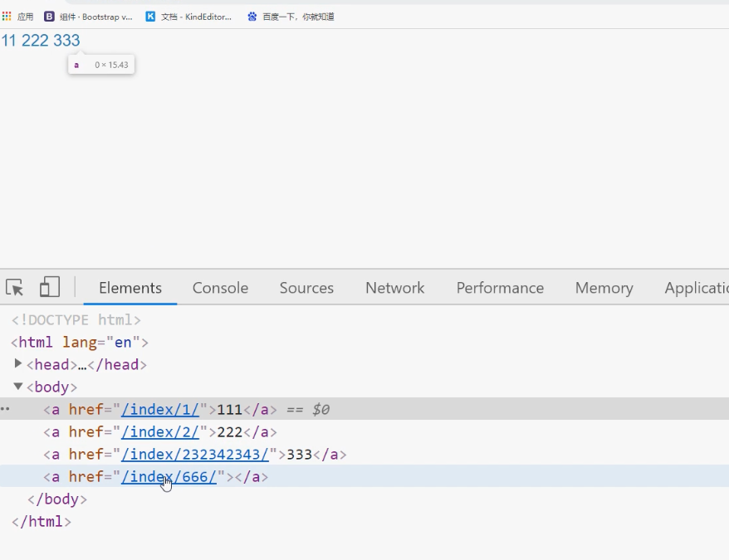Expand the head element node
Image resolution: width=729 pixels, height=560 pixels.
point(18,364)
